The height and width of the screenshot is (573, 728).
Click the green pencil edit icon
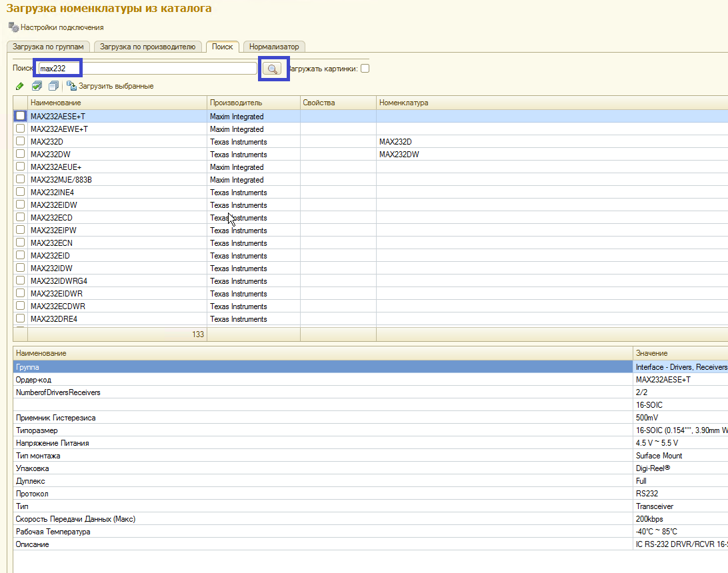[x=19, y=86]
